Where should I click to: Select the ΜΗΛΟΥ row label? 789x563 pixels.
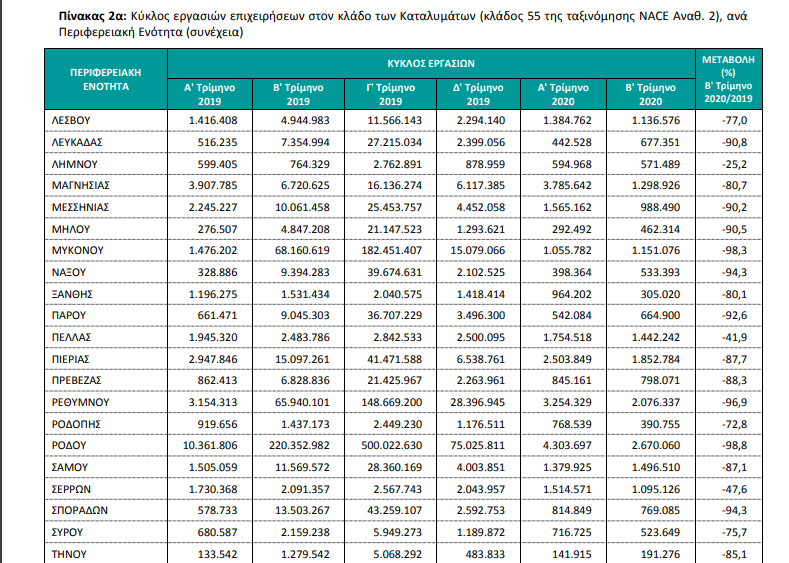tap(71, 229)
